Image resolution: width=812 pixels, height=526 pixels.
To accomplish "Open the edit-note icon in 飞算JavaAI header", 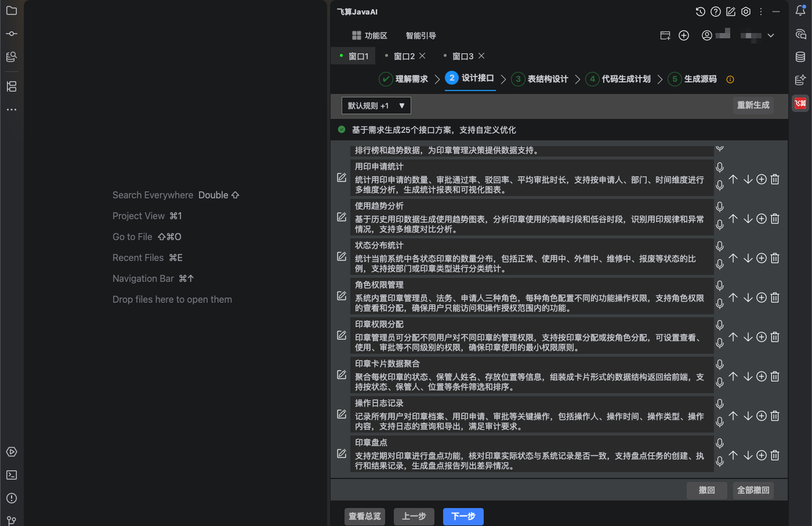I will (x=731, y=11).
